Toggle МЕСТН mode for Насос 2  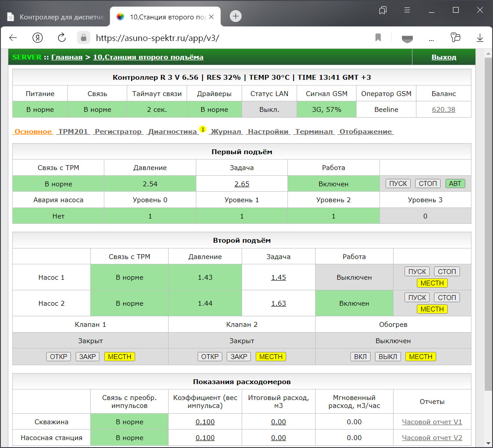click(432, 309)
